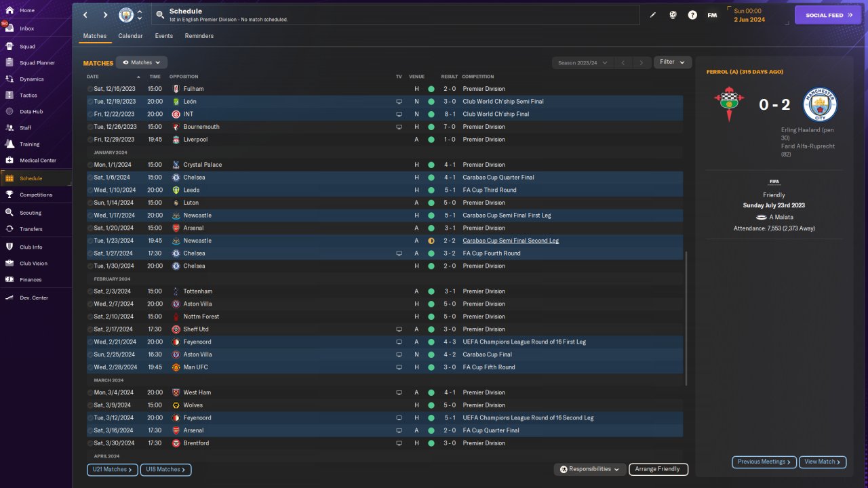Click the search magnifier icon

coord(159,15)
